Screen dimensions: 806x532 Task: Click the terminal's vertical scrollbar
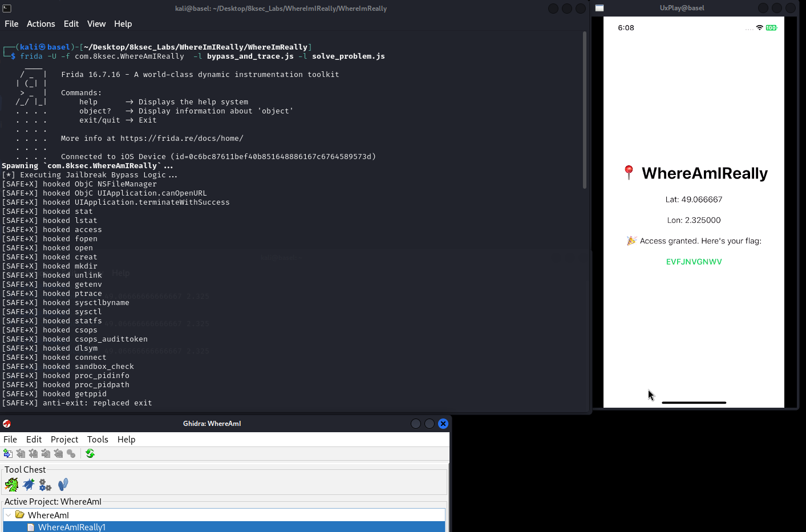[x=585, y=110]
